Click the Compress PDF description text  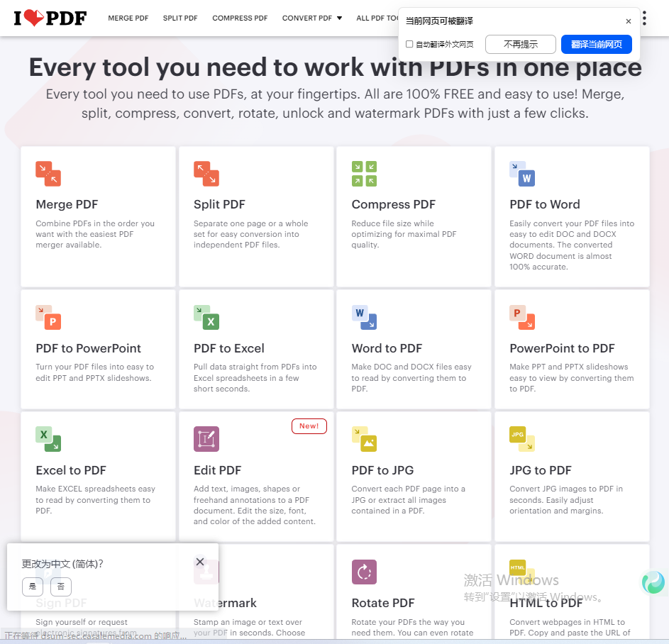pyautogui.click(x=404, y=234)
